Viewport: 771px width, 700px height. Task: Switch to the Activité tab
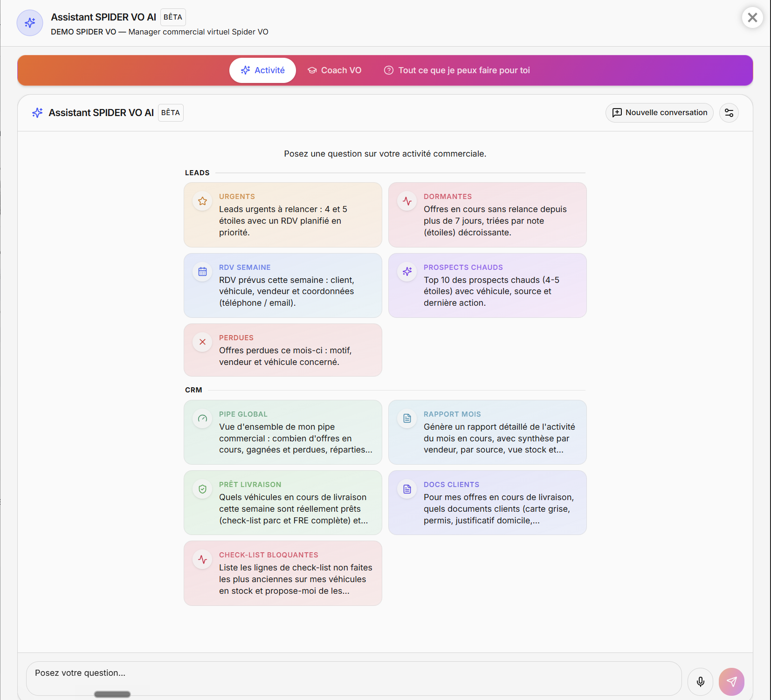(262, 70)
